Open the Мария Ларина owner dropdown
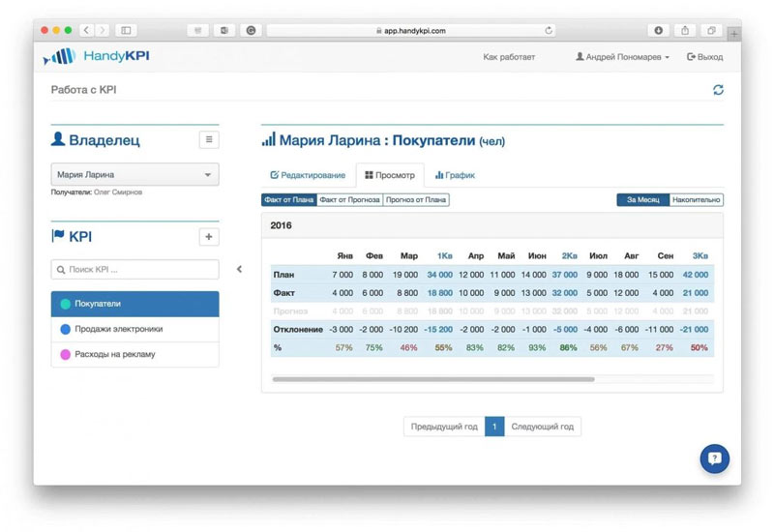774x532 pixels. click(134, 175)
